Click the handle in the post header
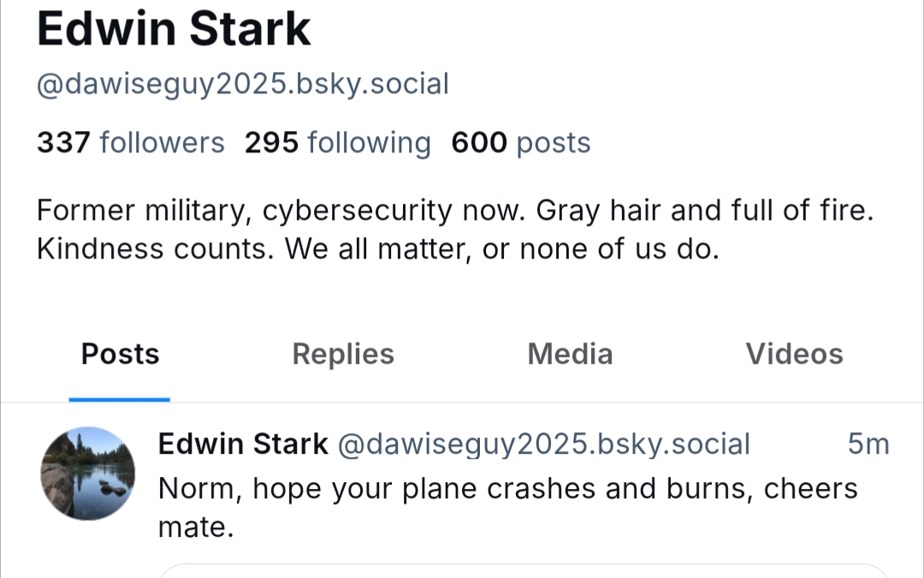Image resolution: width=924 pixels, height=578 pixels. (543, 444)
